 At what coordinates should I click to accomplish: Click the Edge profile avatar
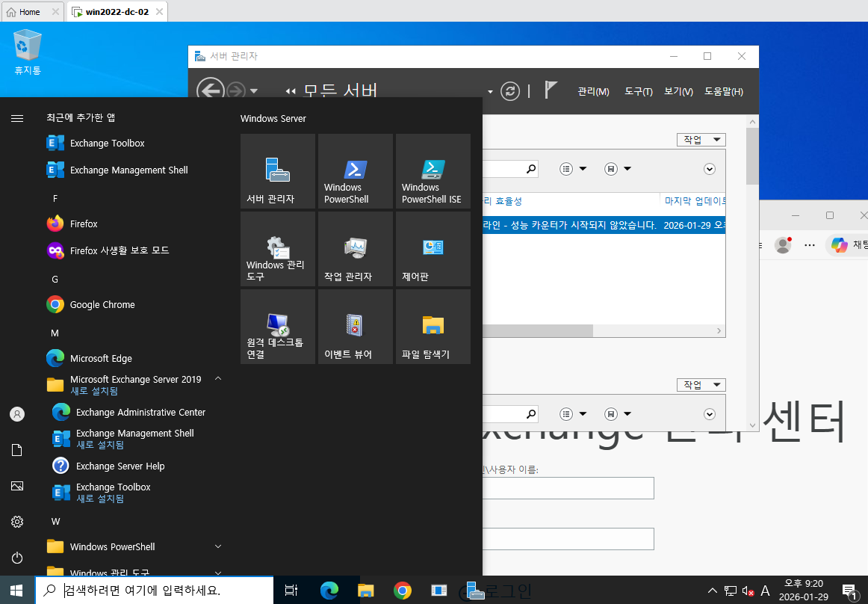(783, 245)
